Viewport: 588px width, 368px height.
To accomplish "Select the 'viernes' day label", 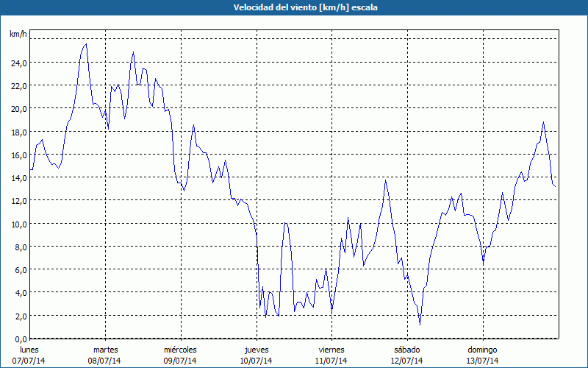I will [x=331, y=350].
